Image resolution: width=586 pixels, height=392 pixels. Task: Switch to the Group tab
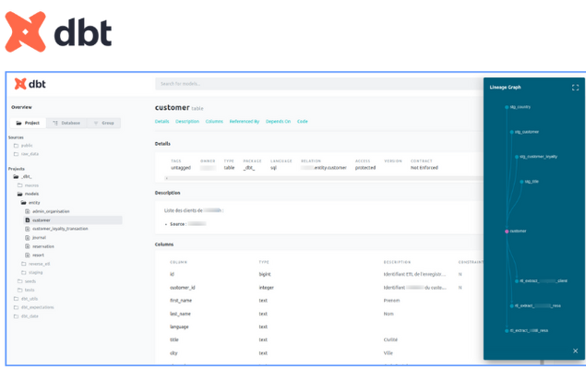103,123
